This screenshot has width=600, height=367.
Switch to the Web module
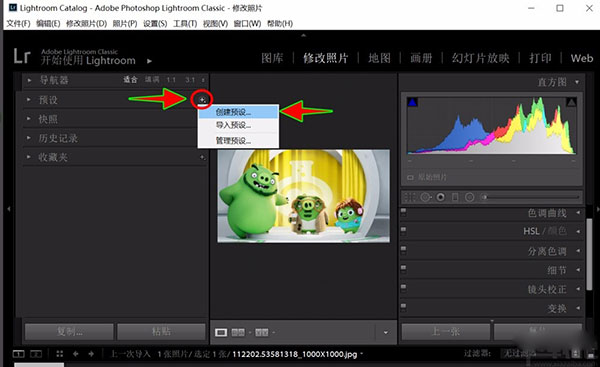click(x=582, y=58)
